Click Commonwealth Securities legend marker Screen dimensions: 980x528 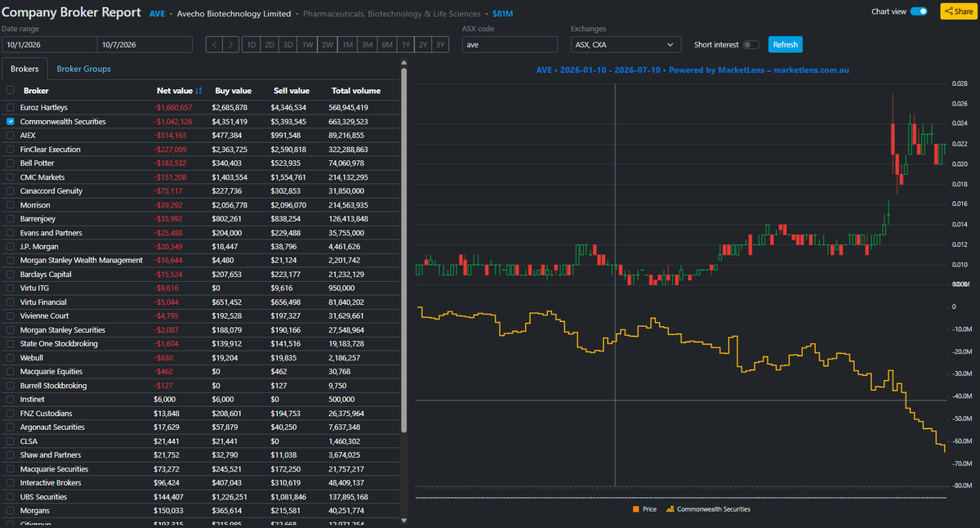670,509
